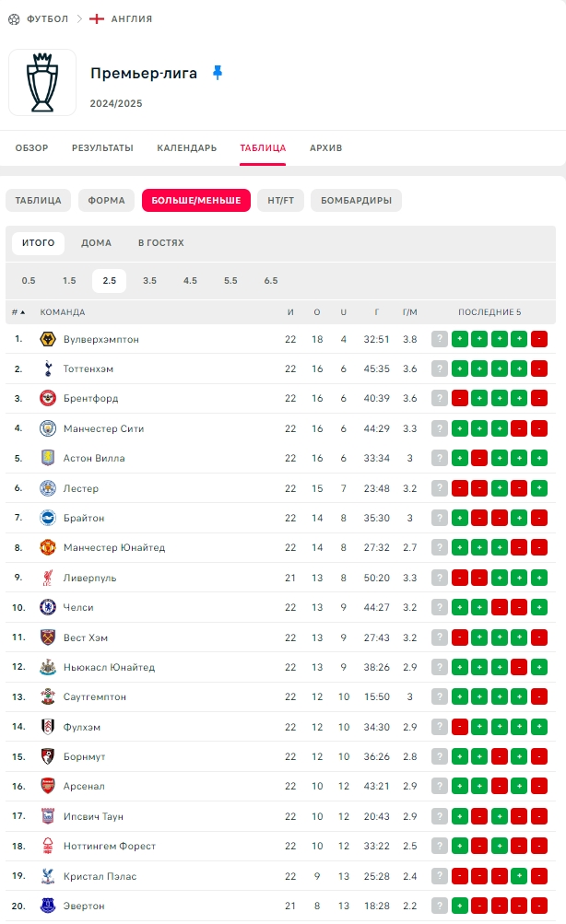Click the ФОРМА button
Image resolution: width=566 pixels, height=924 pixels.
(x=106, y=200)
